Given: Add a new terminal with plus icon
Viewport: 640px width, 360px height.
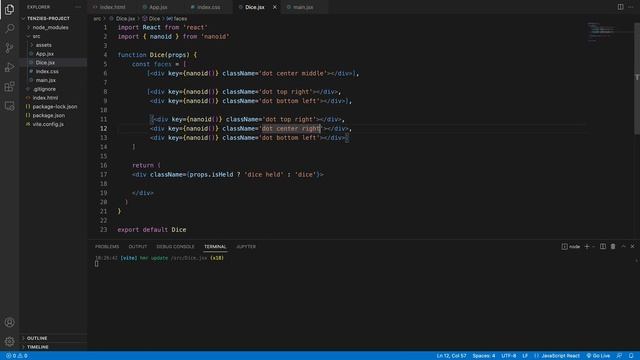Looking at the screenshot, I should 587,247.
